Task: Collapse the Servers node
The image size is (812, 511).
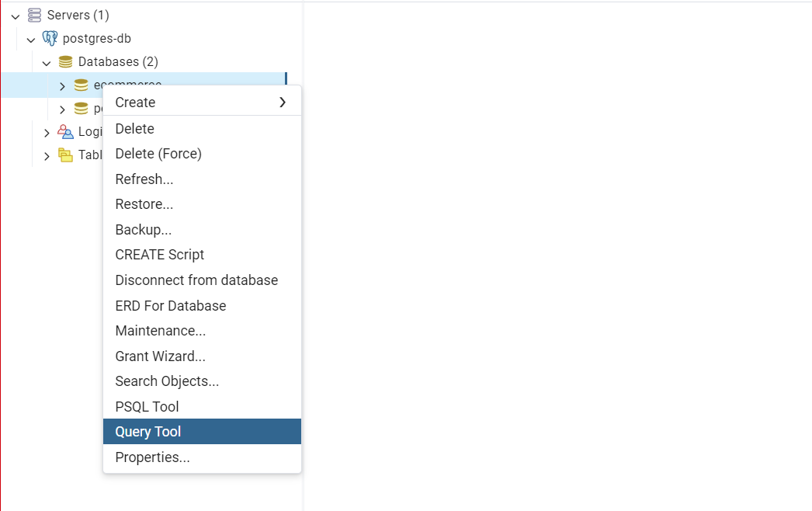Action: coord(16,15)
